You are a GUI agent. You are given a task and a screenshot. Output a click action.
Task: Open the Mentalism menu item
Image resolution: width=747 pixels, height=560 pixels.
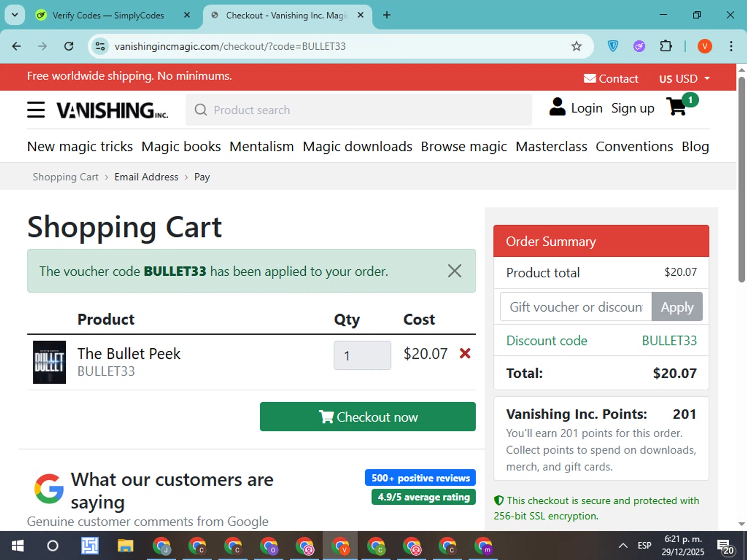[261, 146]
